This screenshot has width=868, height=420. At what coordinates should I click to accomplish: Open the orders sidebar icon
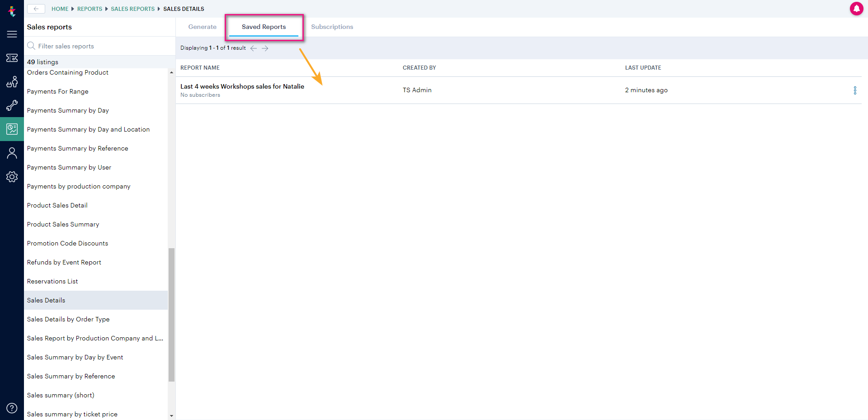pos(12,82)
